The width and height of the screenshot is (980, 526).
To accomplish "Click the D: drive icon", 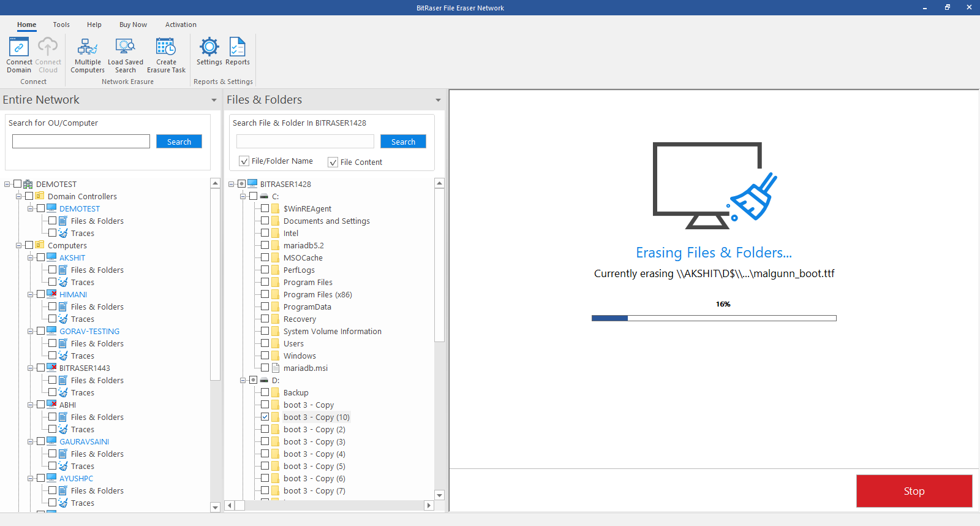I will pyautogui.click(x=264, y=380).
